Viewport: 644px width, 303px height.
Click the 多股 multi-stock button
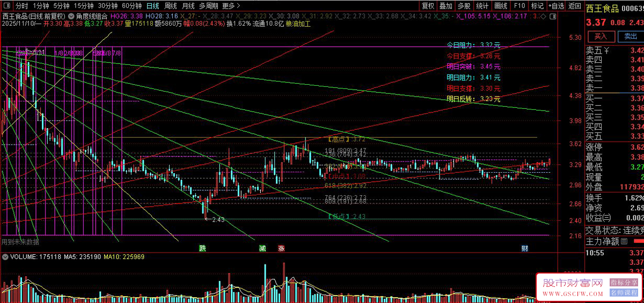click(x=464, y=6)
